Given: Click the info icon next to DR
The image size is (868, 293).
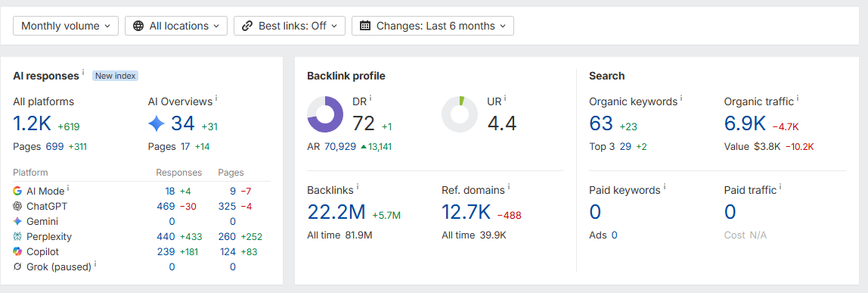Looking at the screenshot, I should (x=370, y=98).
